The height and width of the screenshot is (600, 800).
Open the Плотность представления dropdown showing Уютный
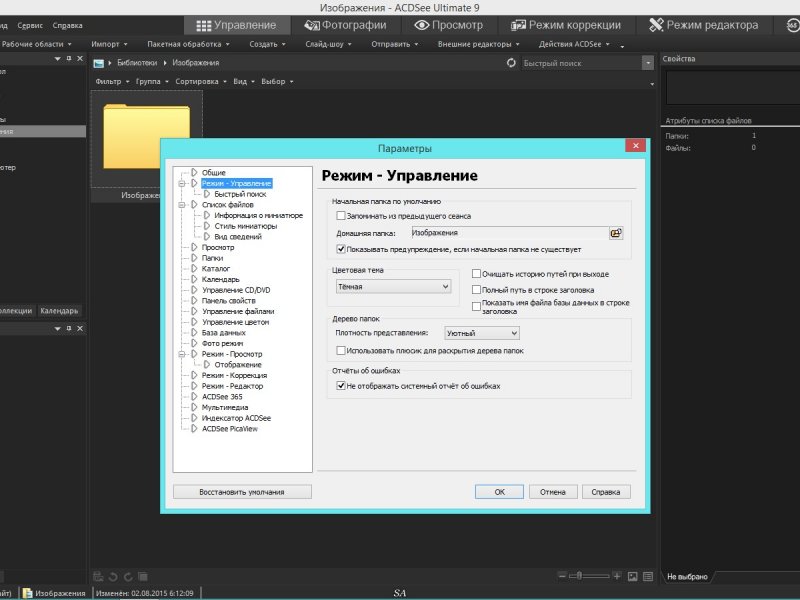(482, 333)
